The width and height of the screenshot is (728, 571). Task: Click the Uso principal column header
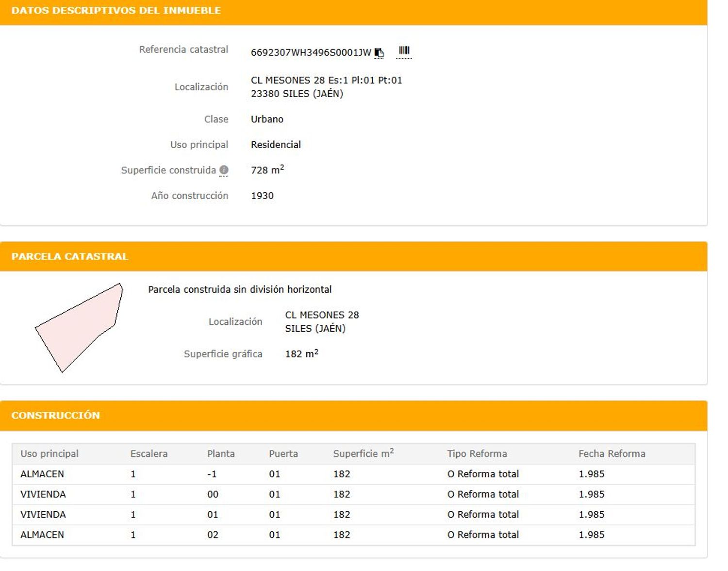click(x=50, y=453)
